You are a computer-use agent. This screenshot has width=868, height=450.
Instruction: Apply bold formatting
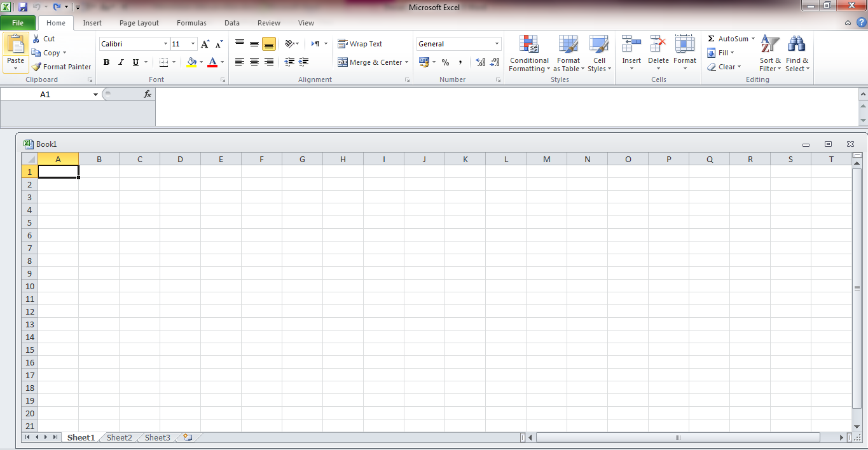click(x=106, y=62)
